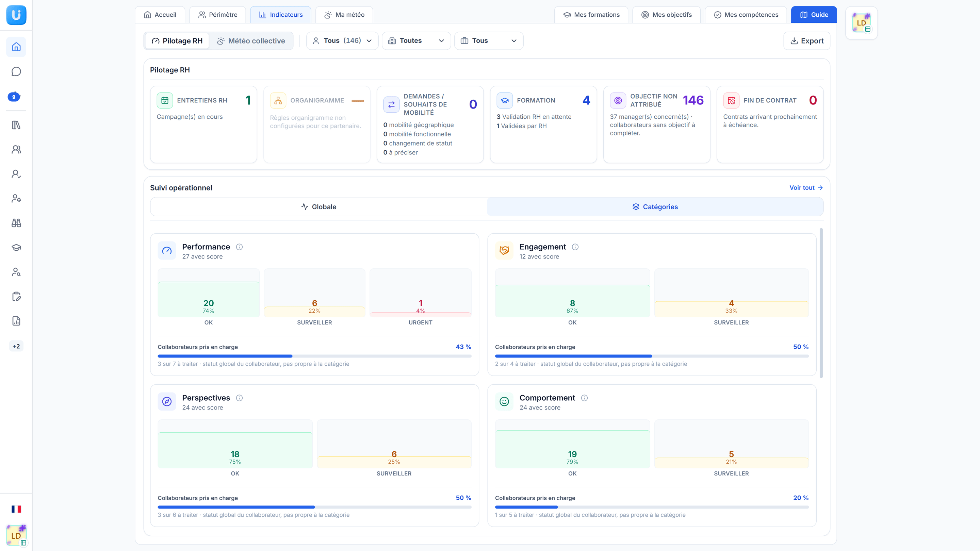Select the Globale view toggle
Image resolution: width=980 pixels, height=551 pixels.
319,206
